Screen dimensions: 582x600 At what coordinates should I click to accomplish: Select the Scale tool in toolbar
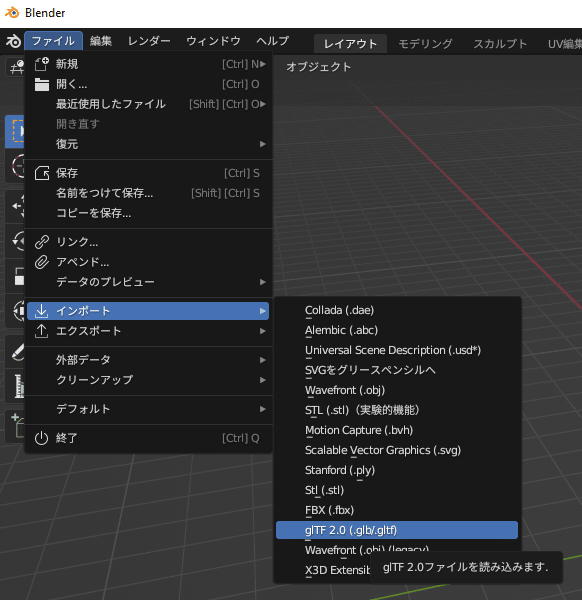[15, 276]
